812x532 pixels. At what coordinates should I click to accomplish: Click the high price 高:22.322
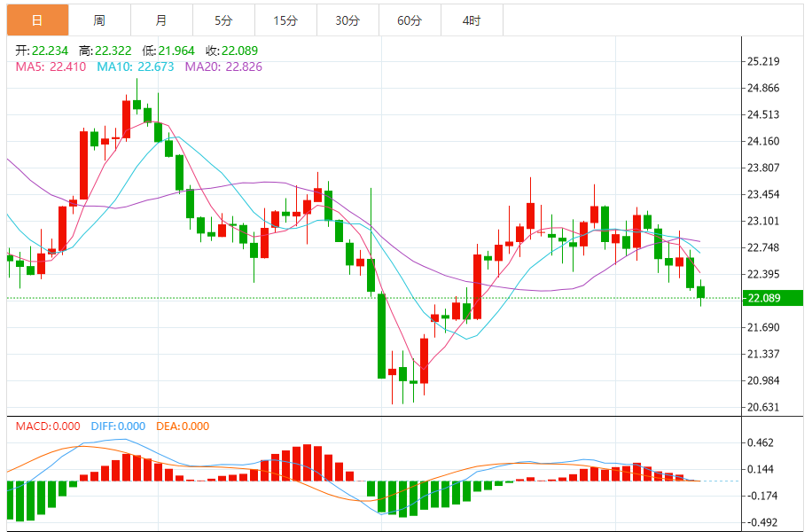(105, 51)
